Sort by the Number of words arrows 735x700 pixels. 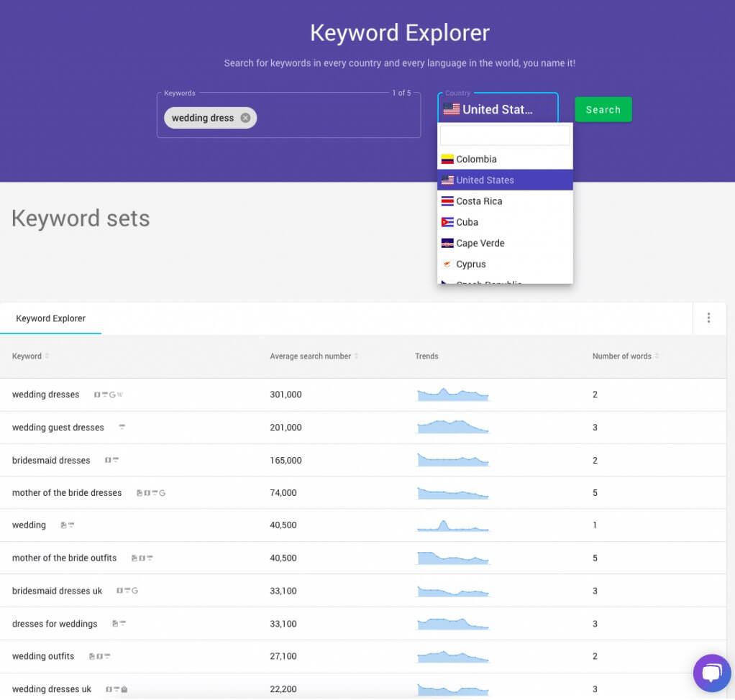[657, 356]
